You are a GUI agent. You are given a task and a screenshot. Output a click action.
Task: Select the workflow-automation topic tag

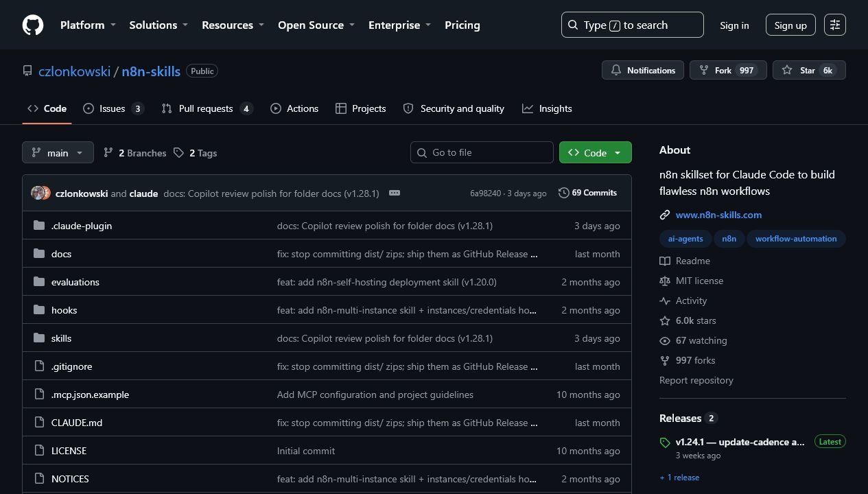tap(796, 239)
